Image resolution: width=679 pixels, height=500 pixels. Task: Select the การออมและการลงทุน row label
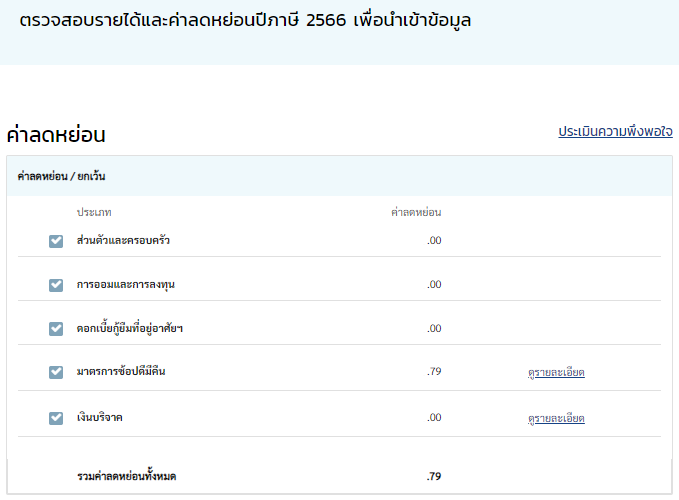(x=126, y=284)
